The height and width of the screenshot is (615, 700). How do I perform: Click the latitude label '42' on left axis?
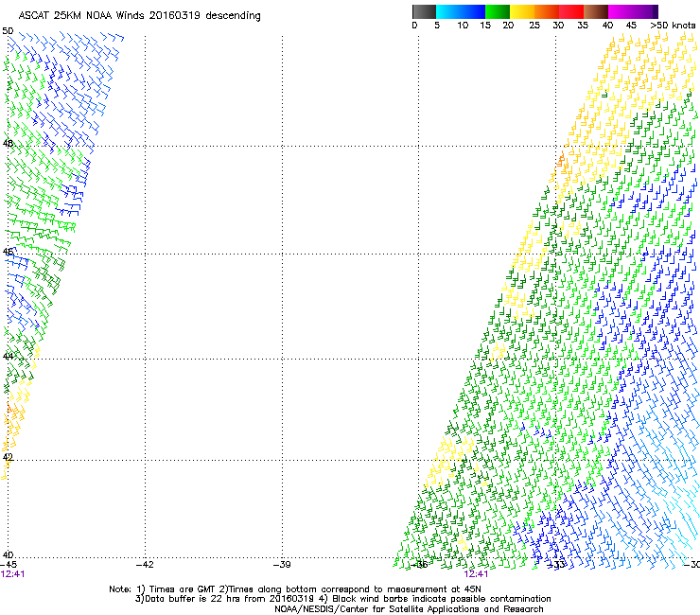8,457
